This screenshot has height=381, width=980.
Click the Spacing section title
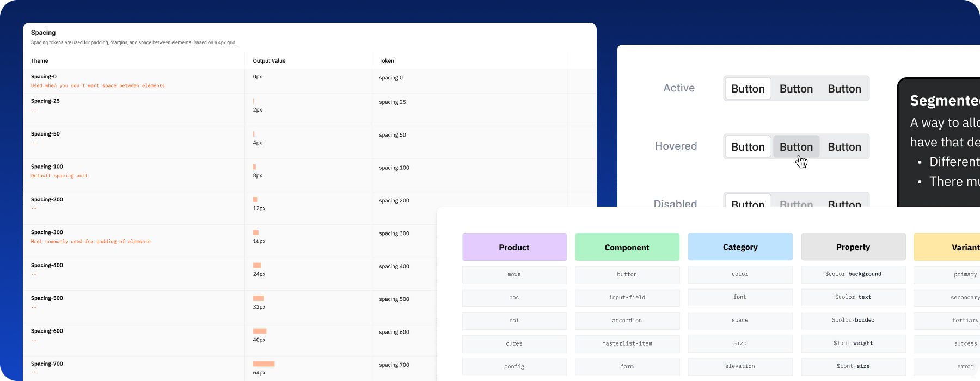(43, 33)
